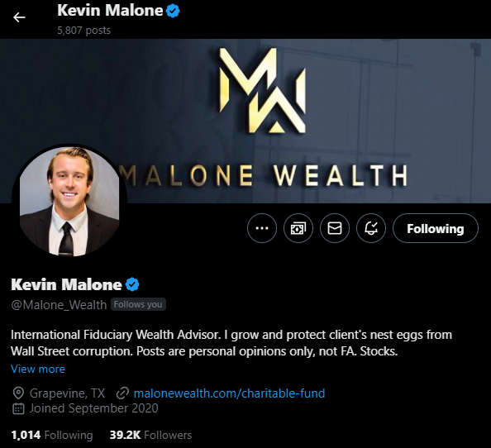
Task: Open Kevin Malone's profile photo
Action: pyautogui.click(x=69, y=202)
